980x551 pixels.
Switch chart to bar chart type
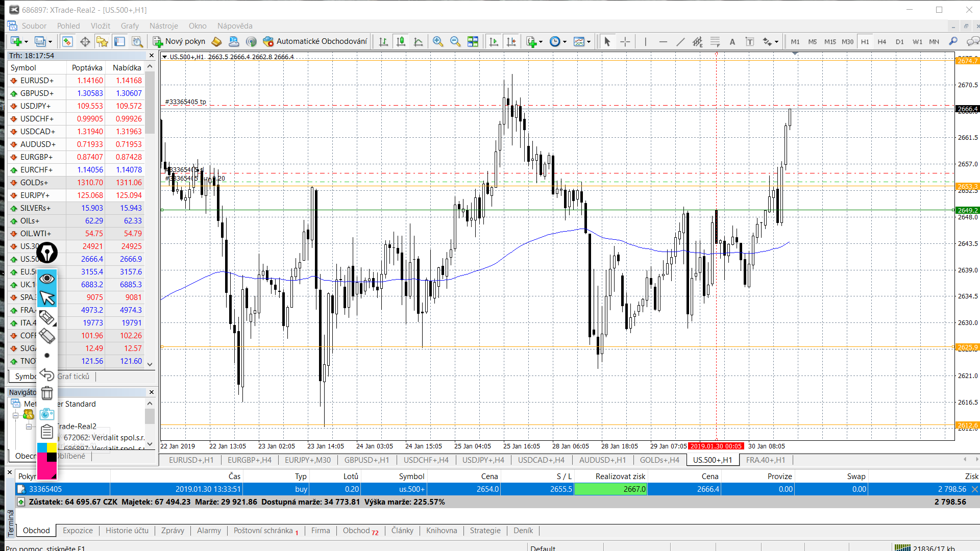(x=383, y=42)
